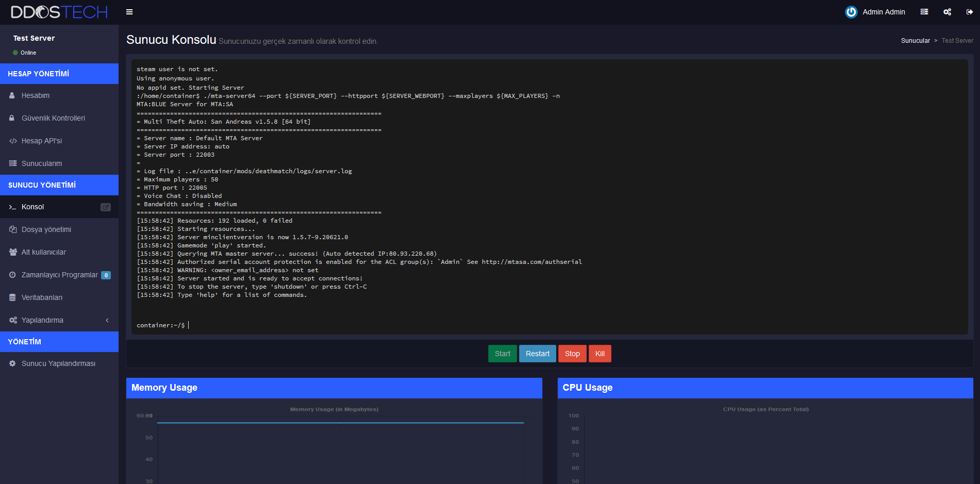Image resolution: width=980 pixels, height=484 pixels.
Task: Click the 'HTTP port : 22005' console line
Action: point(172,188)
